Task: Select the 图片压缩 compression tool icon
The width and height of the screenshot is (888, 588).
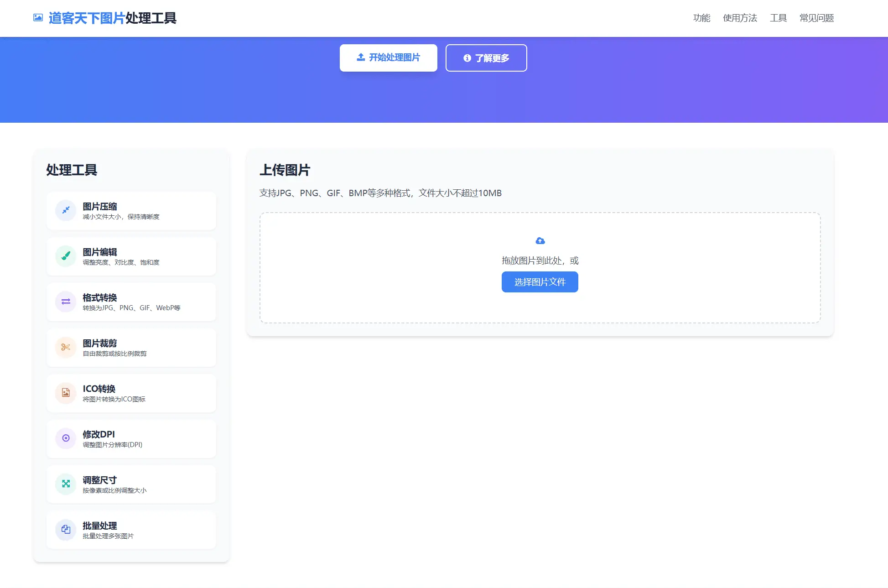Action: [x=65, y=210]
